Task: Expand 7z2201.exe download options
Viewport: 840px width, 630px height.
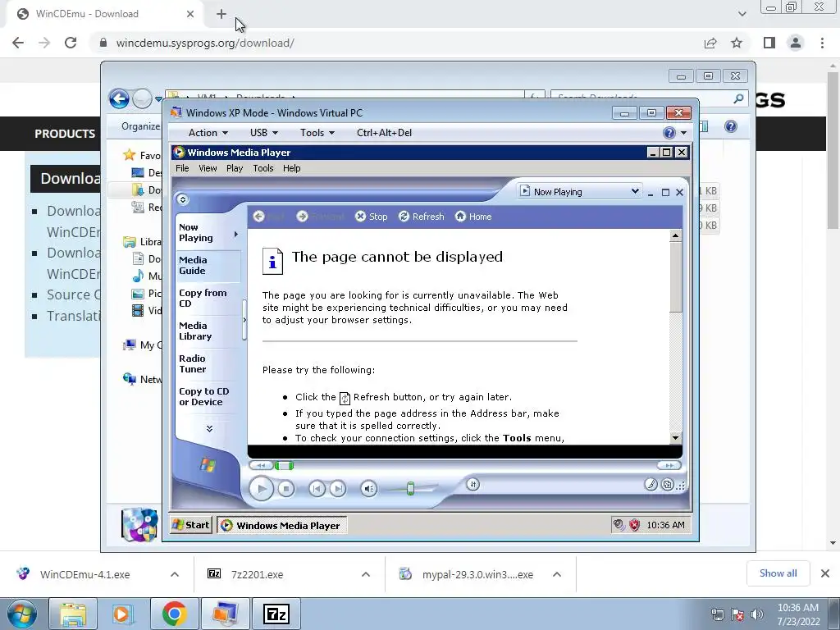Action: (x=365, y=574)
